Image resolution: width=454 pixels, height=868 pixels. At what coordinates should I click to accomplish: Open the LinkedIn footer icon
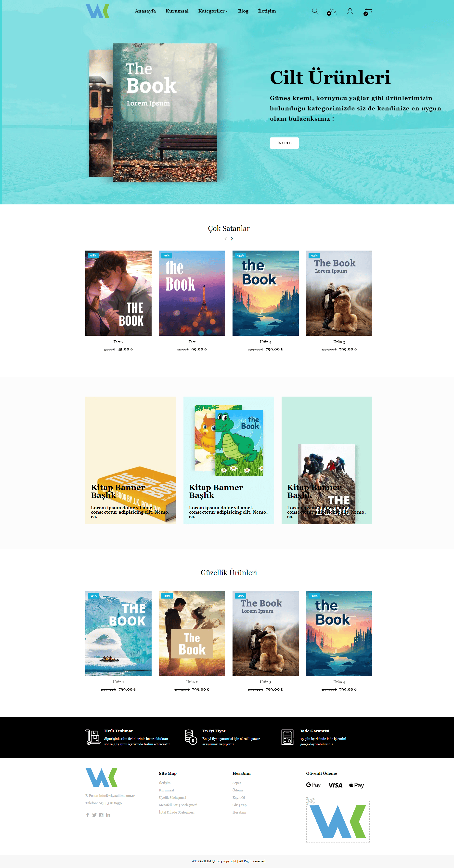pos(108,815)
